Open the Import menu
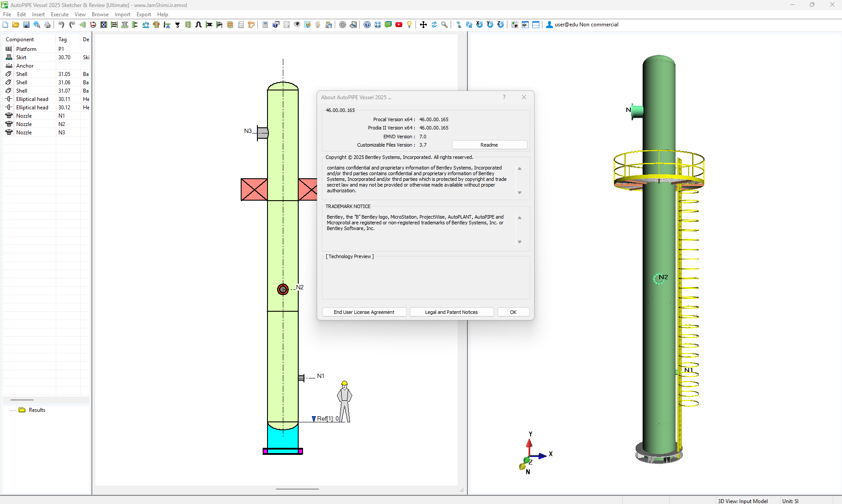Viewport: 842px width, 504px height. [123, 14]
